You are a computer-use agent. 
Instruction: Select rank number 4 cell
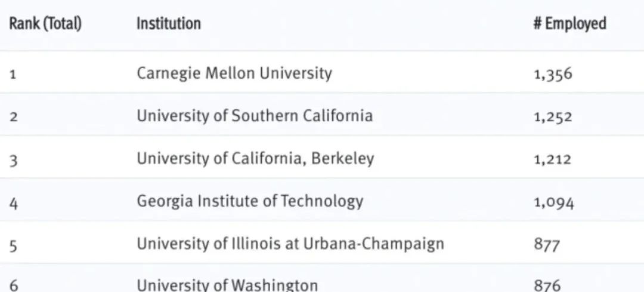pos(14,203)
